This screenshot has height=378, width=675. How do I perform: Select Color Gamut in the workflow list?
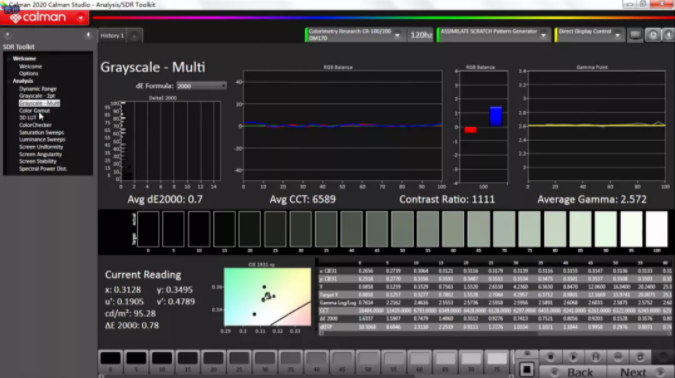point(34,111)
